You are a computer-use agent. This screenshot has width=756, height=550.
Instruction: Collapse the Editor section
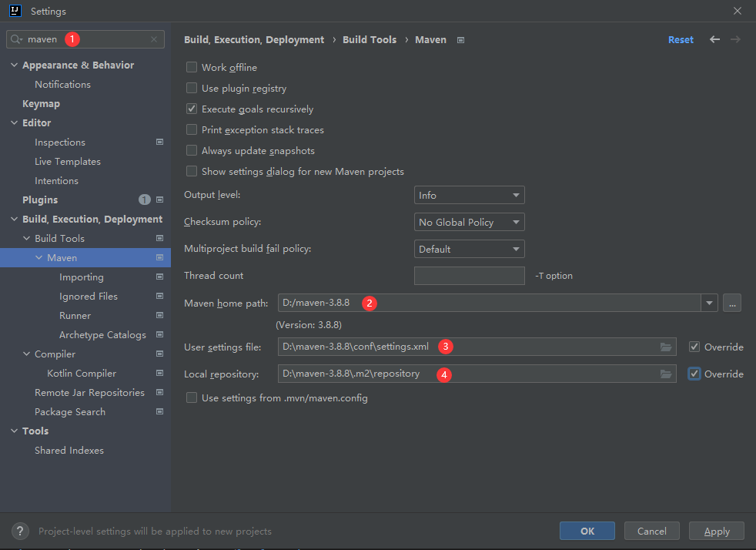tap(14, 123)
